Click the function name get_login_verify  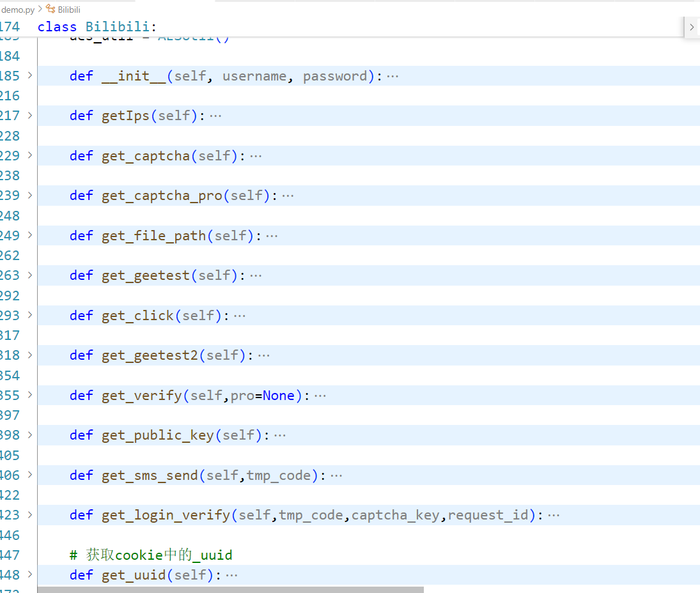(x=166, y=516)
